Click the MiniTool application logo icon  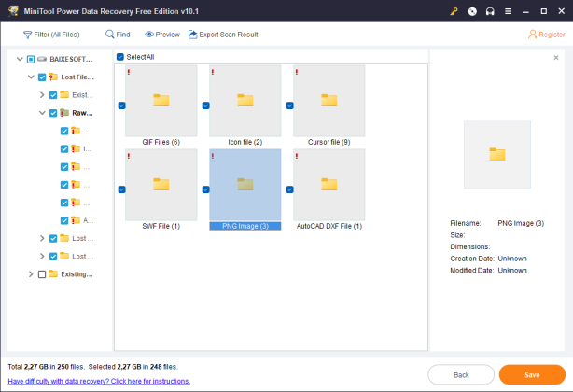13,11
